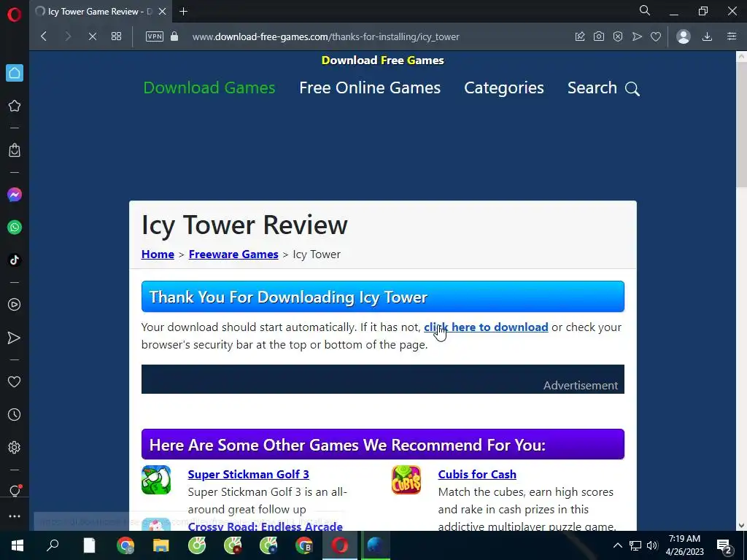The height and width of the screenshot is (560, 747).
Task: Open the Shopping bag icon in sidebar
Action: point(15,150)
